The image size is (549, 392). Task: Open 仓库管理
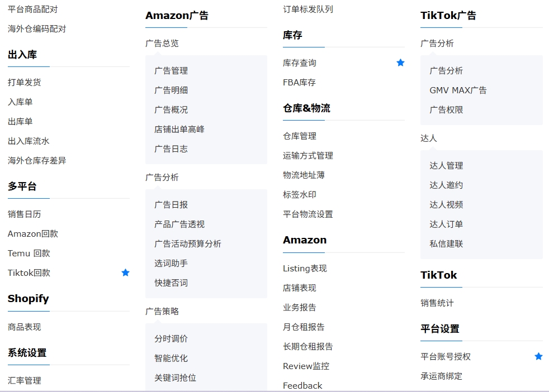[300, 136]
